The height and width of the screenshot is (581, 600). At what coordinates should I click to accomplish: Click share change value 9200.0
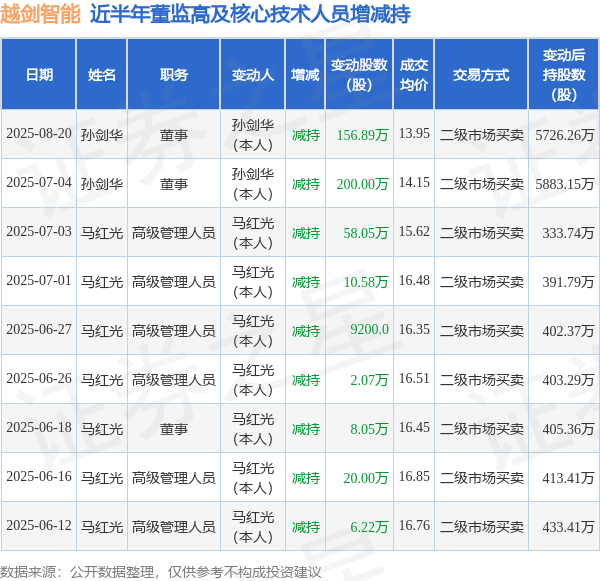point(369,330)
